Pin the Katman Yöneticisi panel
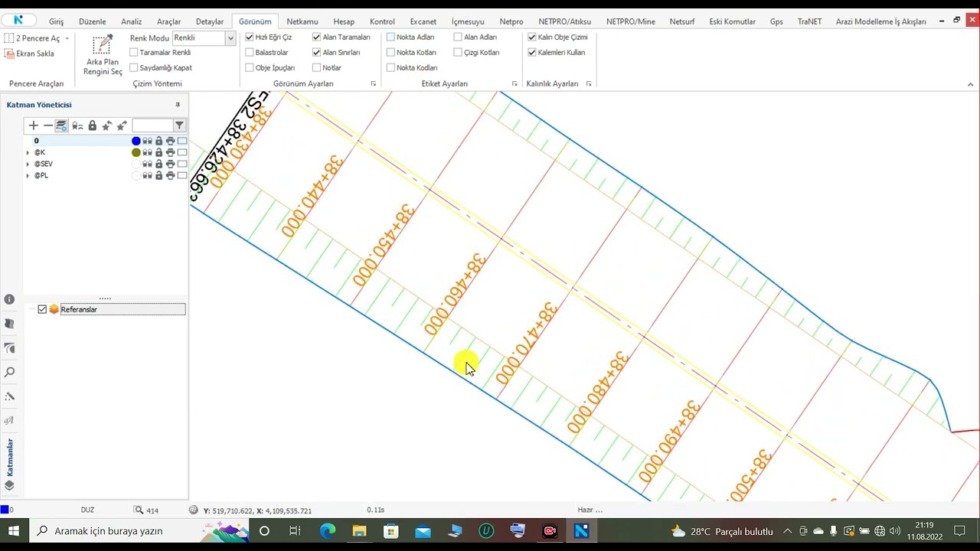Viewport: 980px width, 551px height. 178,105
